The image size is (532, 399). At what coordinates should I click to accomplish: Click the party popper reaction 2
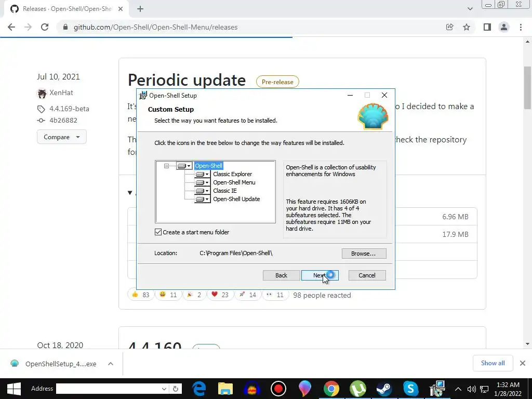(x=194, y=295)
